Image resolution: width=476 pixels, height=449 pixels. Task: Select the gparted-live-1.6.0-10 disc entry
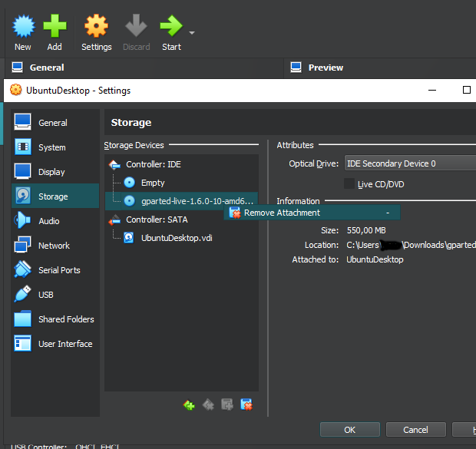pos(181,201)
